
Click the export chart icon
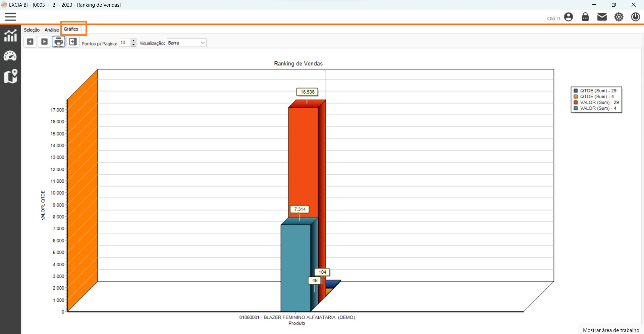coord(73,42)
